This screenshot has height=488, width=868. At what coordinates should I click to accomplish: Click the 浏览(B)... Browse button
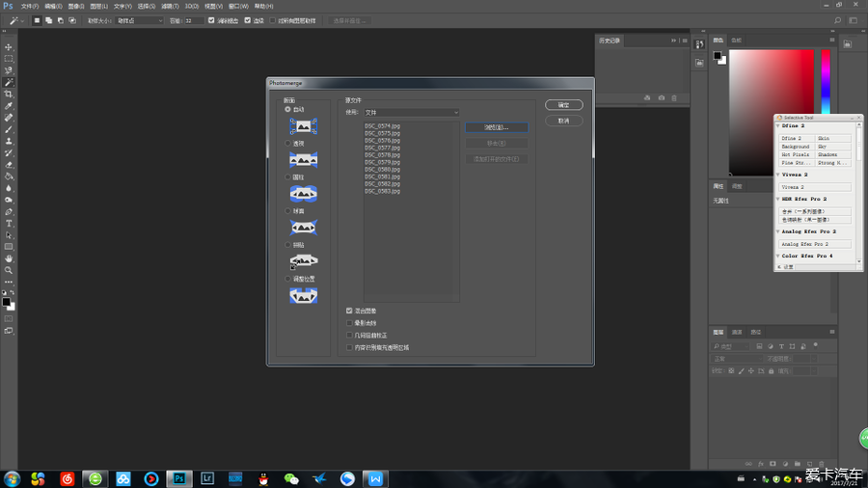[x=497, y=127]
